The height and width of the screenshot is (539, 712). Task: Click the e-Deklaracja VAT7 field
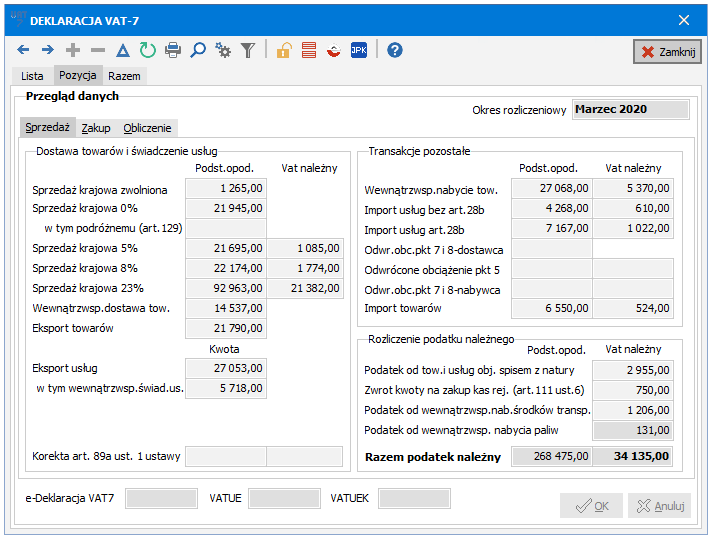pyautogui.click(x=161, y=499)
